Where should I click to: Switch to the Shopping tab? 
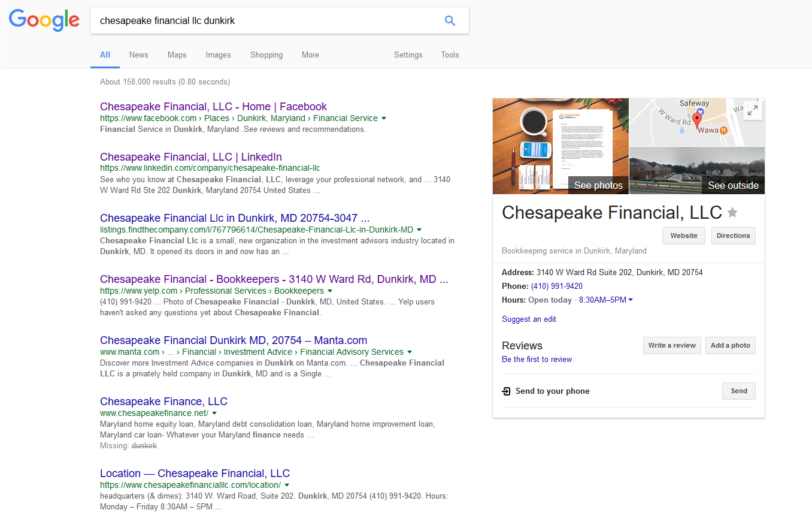pyautogui.click(x=266, y=55)
